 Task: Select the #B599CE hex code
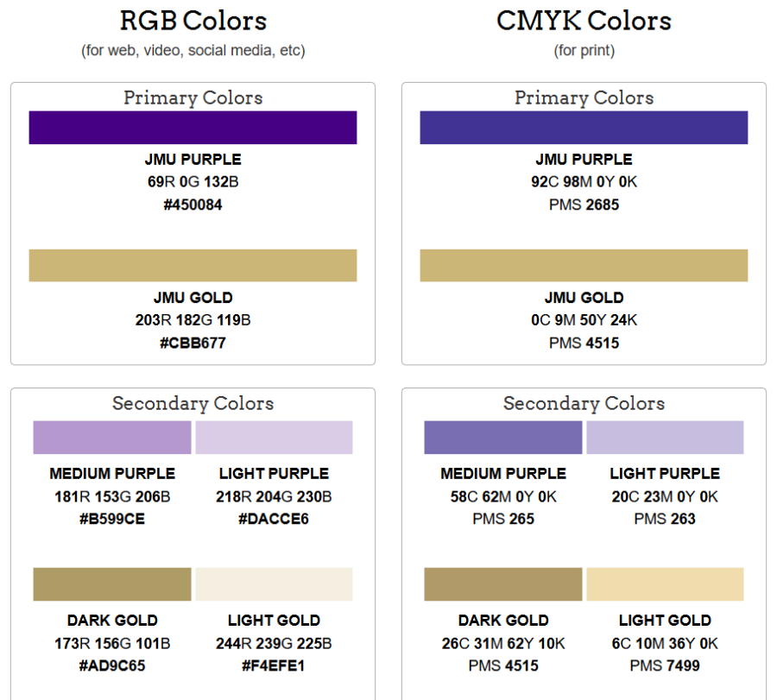(x=112, y=520)
